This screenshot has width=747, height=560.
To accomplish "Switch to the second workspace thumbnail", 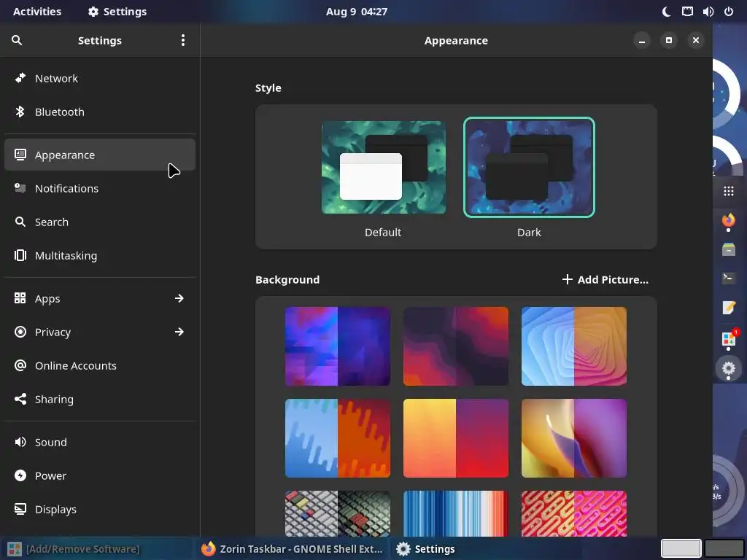I will [724, 548].
